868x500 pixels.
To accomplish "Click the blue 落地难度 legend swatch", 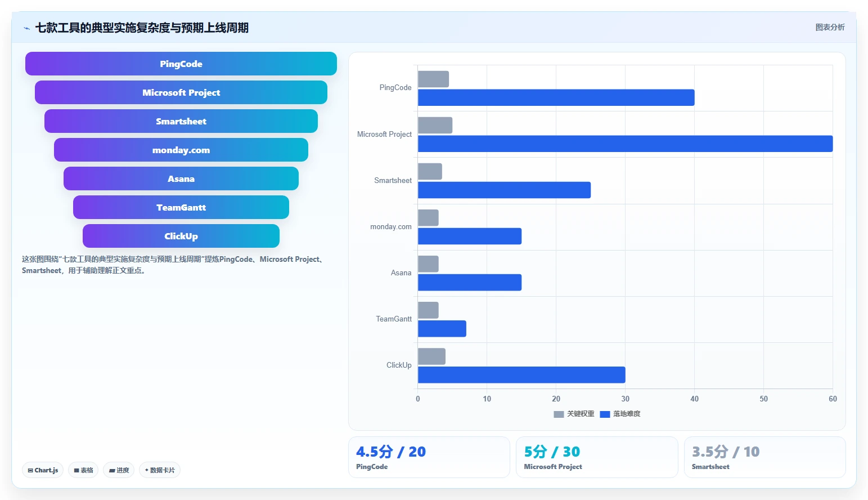I will (x=605, y=414).
